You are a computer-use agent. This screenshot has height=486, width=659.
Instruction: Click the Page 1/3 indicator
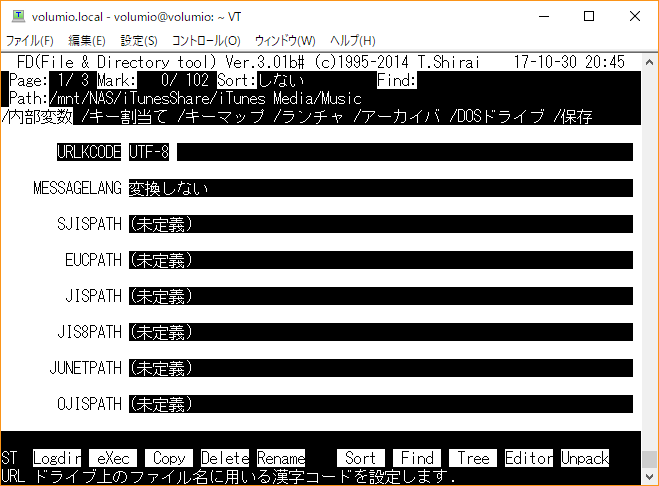coord(49,80)
